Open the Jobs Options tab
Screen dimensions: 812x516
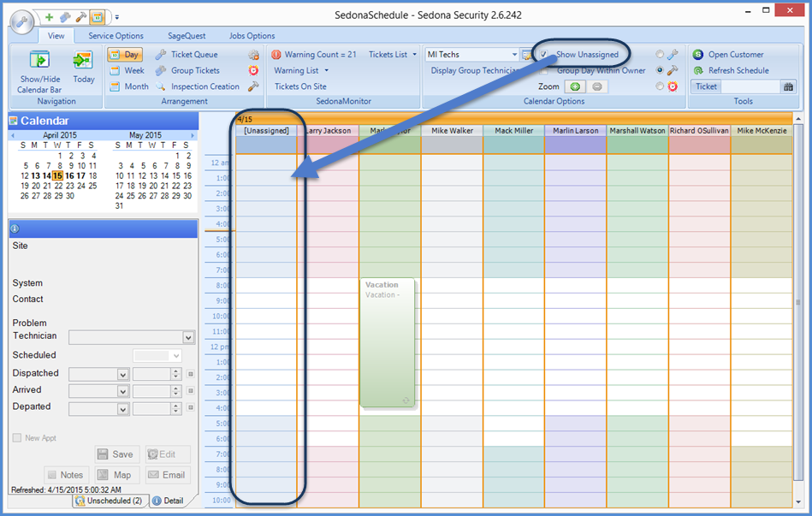[252, 36]
